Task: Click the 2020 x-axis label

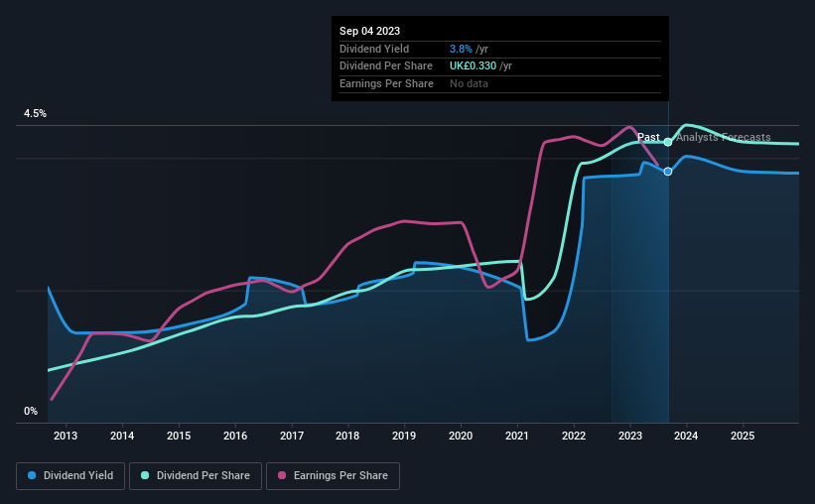Action: (461, 436)
